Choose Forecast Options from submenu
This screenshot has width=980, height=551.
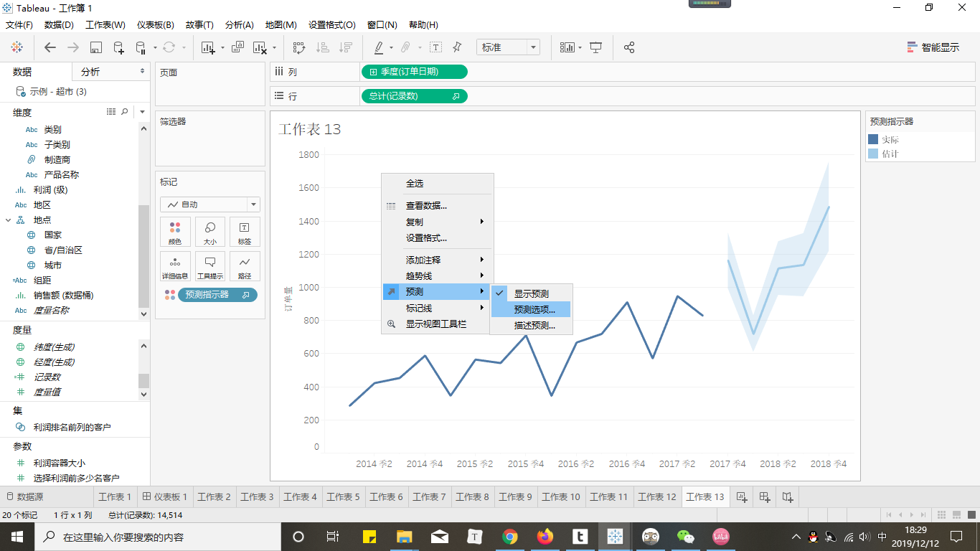click(x=531, y=309)
